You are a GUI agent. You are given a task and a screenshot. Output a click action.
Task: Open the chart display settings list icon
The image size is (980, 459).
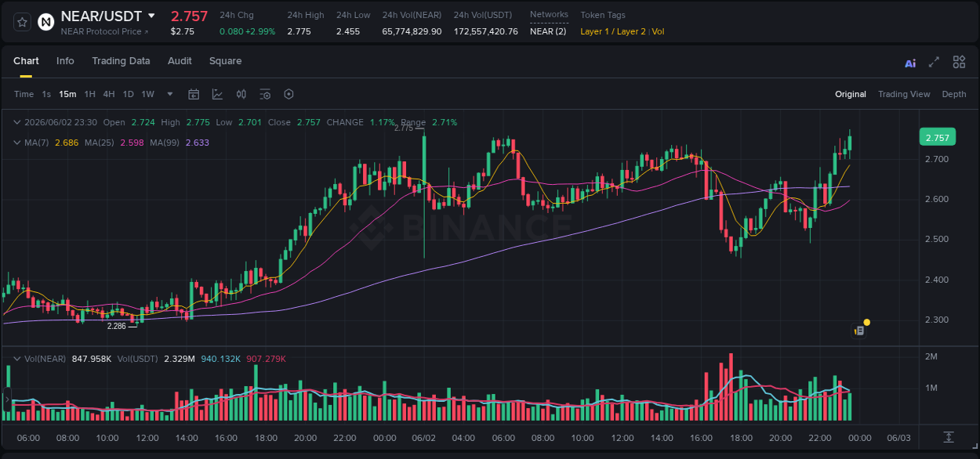pyautogui.click(x=265, y=94)
